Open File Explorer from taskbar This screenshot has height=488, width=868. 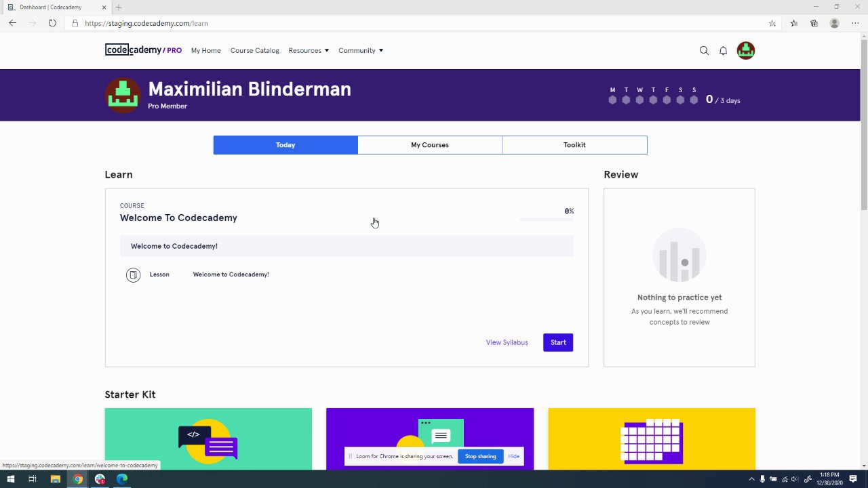coord(56,479)
